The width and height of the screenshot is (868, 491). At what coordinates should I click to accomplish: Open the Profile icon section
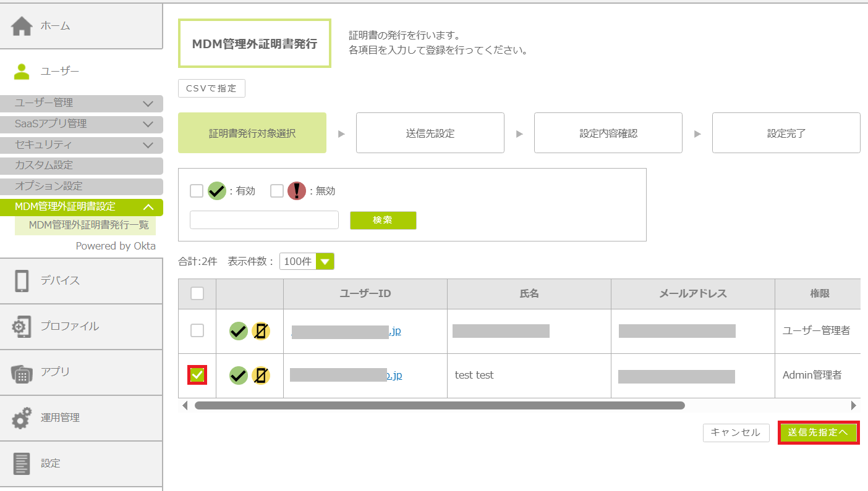(22, 326)
